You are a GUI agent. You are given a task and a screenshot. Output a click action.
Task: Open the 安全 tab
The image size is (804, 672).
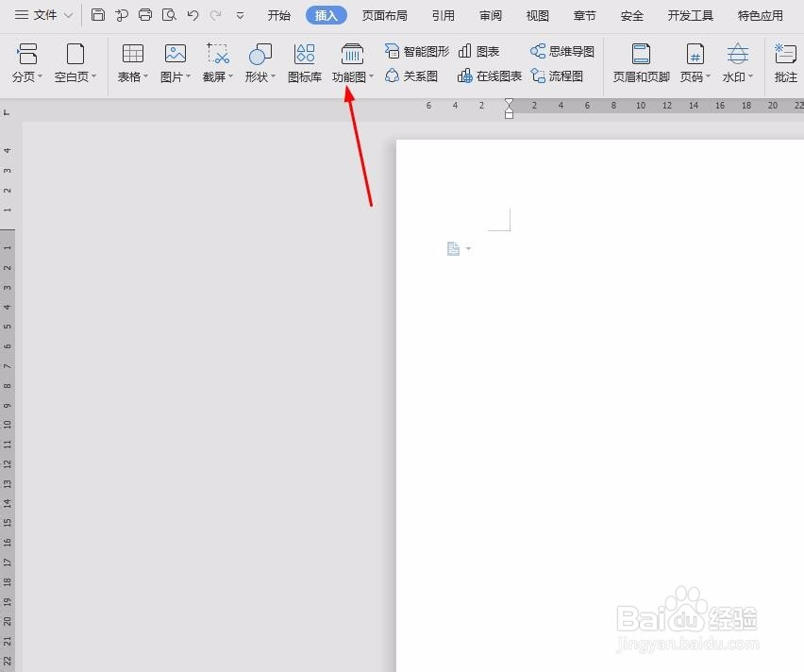click(x=631, y=15)
